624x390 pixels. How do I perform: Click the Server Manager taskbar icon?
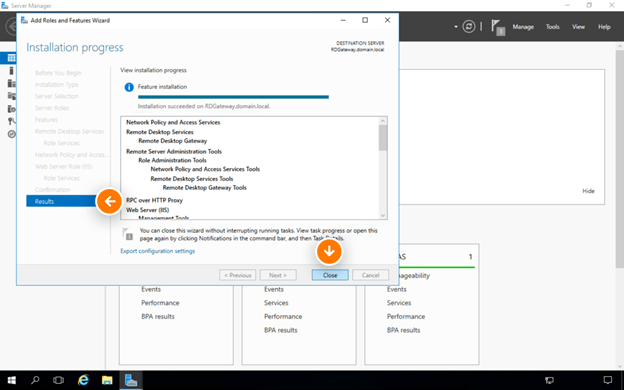point(131,380)
